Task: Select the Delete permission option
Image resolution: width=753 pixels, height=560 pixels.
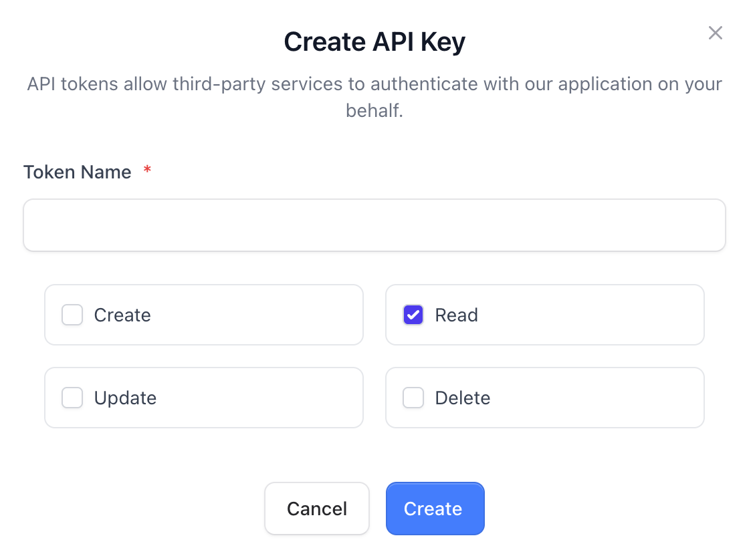Action: pos(413,397)
